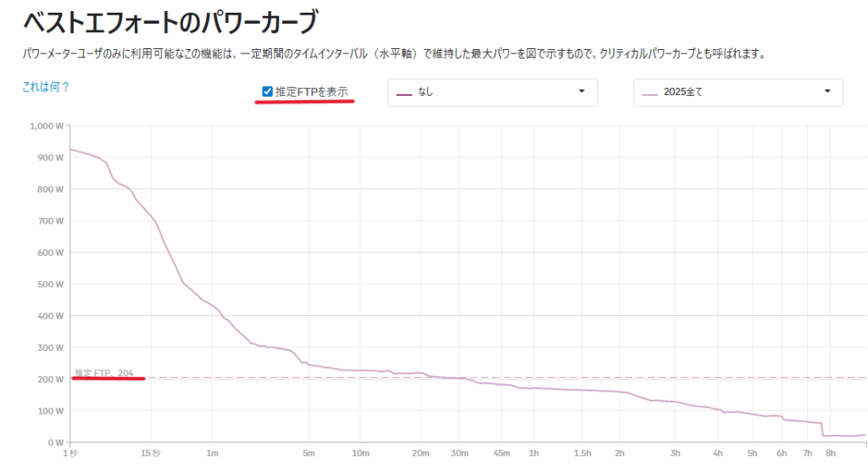Screen dimensions: 868x472
Task: Click the caret arrow in the なし dropdown
Action: pos(581,92)
